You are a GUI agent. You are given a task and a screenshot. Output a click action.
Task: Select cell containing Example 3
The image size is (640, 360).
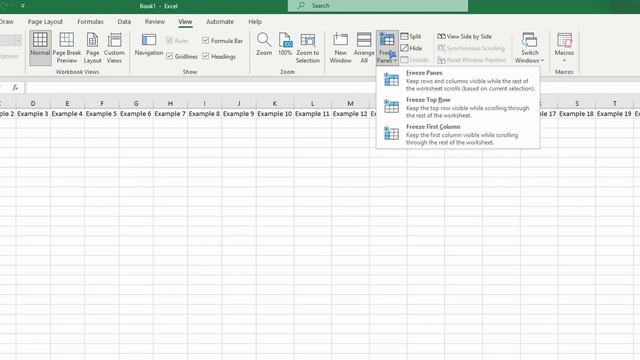point(33,114)
